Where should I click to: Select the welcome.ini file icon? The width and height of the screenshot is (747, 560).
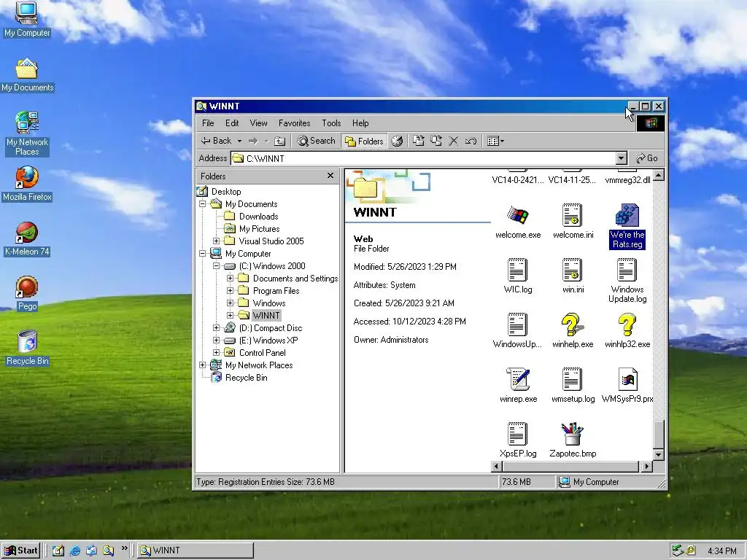572,216
